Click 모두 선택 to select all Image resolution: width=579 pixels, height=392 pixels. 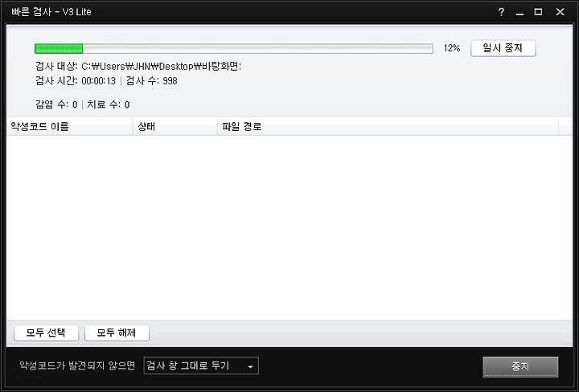tap(46, 333)
